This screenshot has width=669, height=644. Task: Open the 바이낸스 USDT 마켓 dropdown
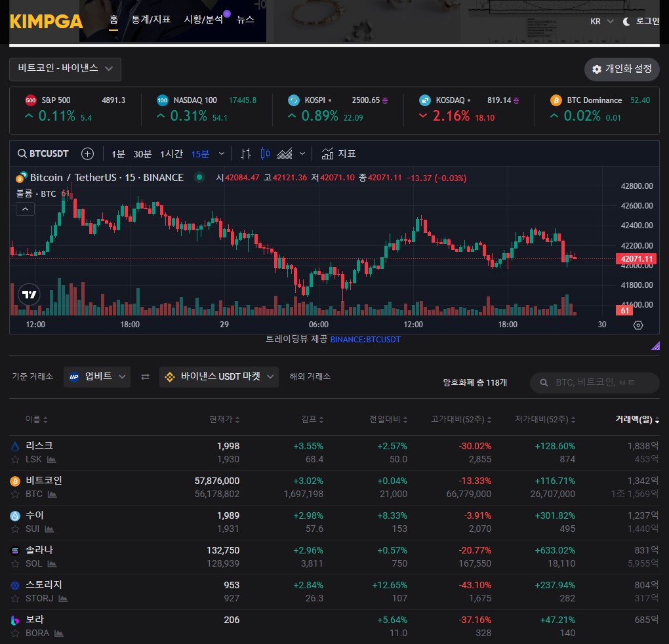click(219, 376)
